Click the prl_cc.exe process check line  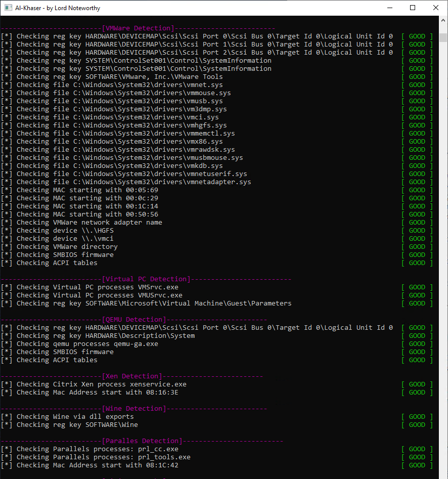coord(89,449)
